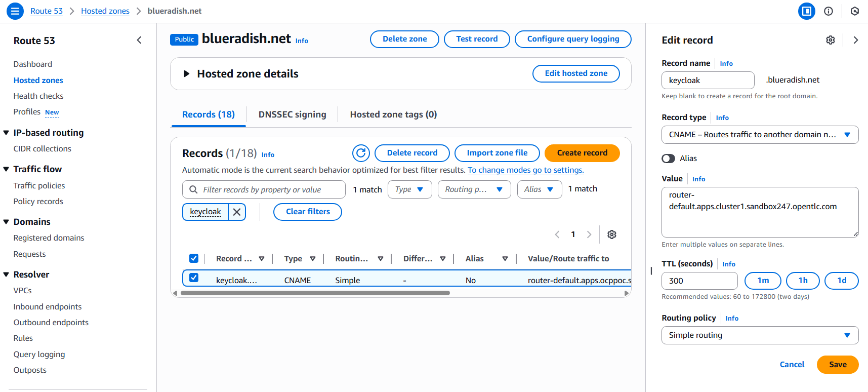Expand Hosted zone details section
Screen dimensions: 868x392
pos(186,74)
